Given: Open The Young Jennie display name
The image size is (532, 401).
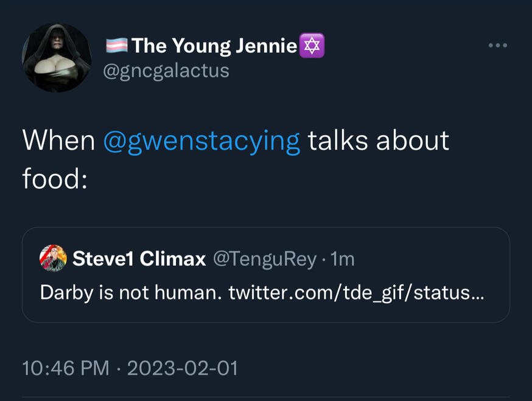Looking at the screenshot, I should [214, 46].
